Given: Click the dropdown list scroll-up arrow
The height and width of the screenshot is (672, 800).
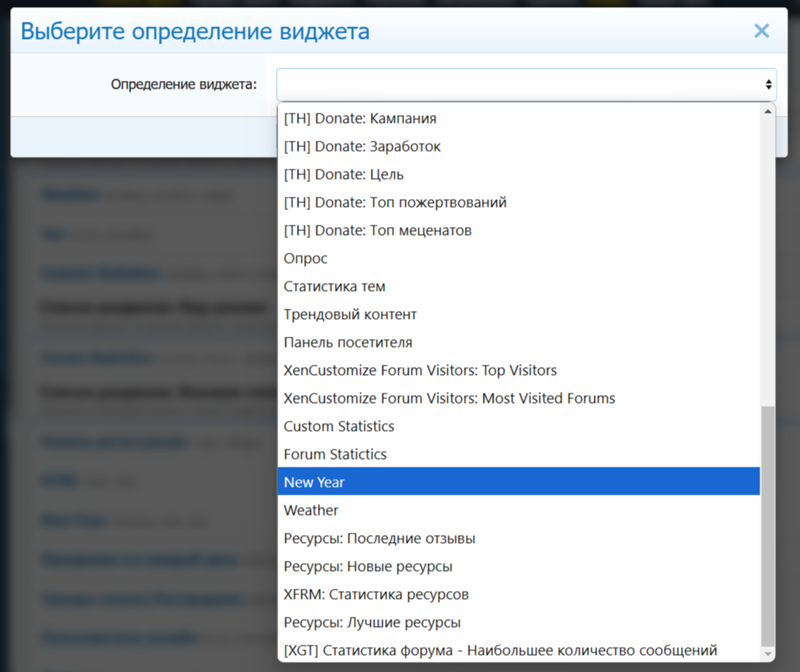Looking at the screenshot, I should click(x=768, y=111).
